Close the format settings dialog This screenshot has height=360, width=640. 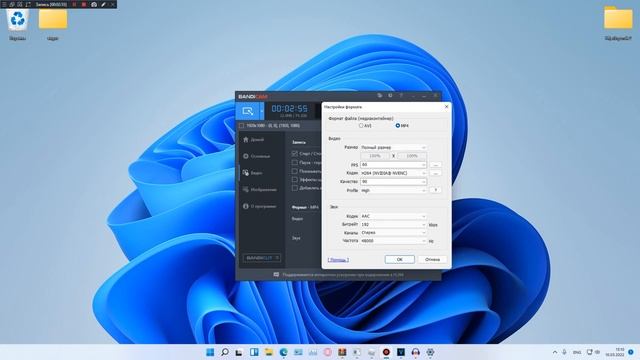(x=446, y=107)
